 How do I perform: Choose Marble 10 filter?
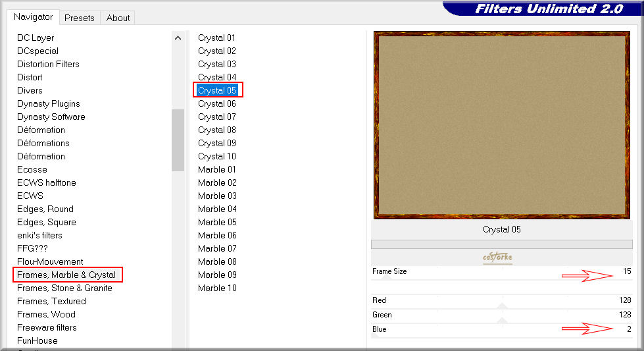tap(217, 288)
